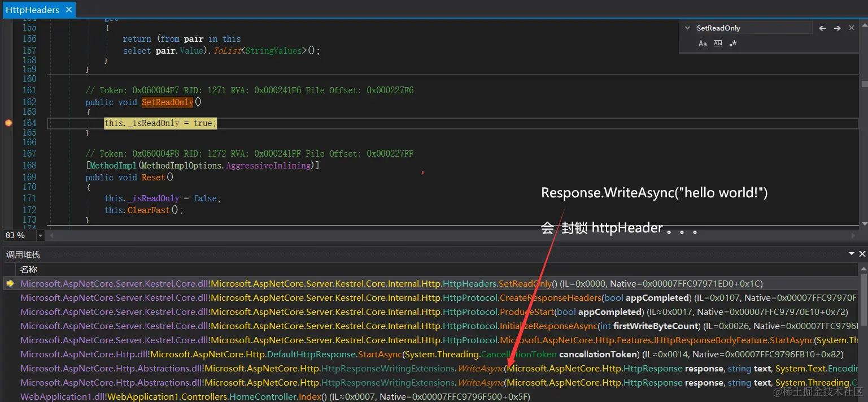
Task: Toggle the Match case (Aa) search option
Action: [x=703, y=44]
